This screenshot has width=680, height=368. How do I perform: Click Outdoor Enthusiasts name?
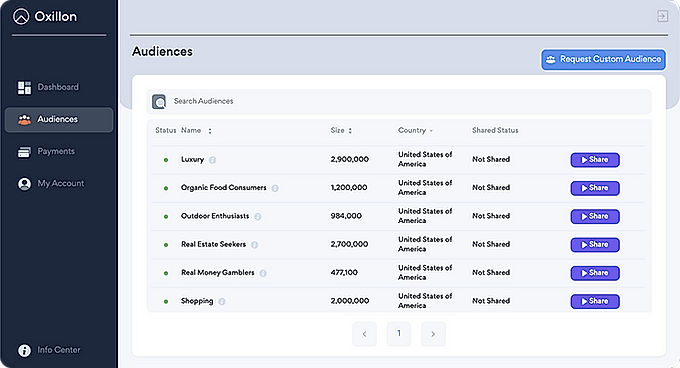tap(215, 216)
